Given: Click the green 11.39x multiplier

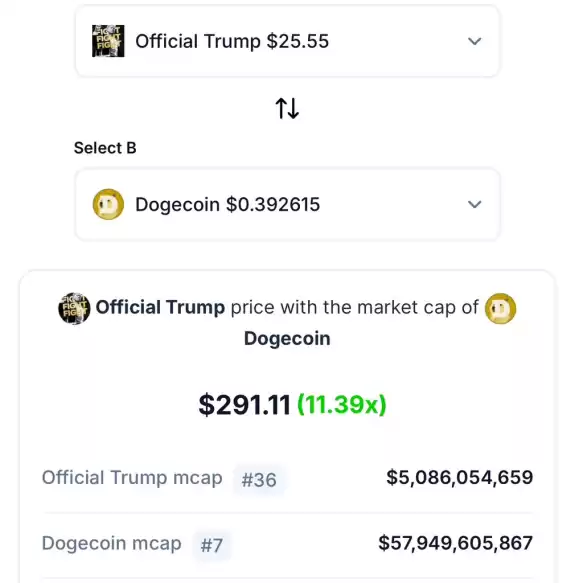Looking at the screenshot, I should pyautogui.click(x=342, y=405).
